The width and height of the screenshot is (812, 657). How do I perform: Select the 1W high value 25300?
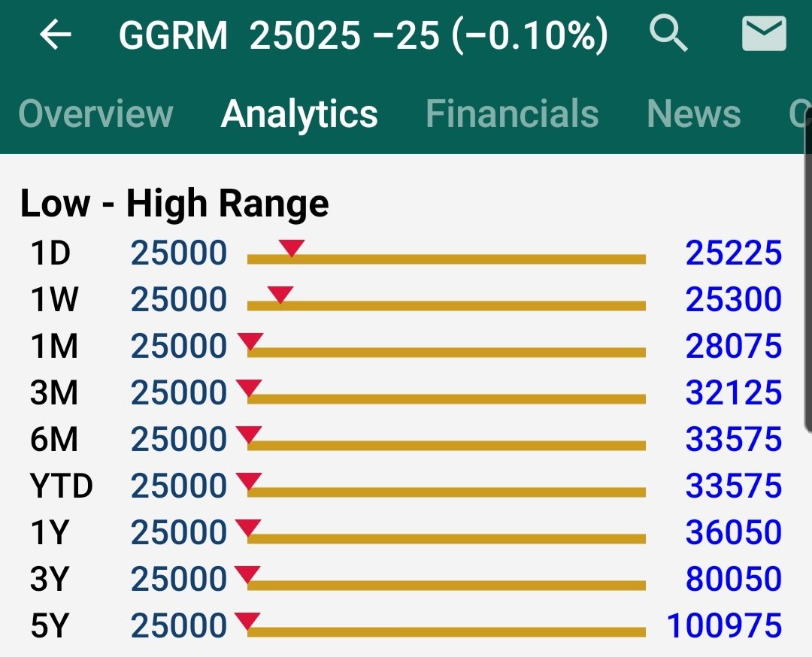(x=733, y=299)
